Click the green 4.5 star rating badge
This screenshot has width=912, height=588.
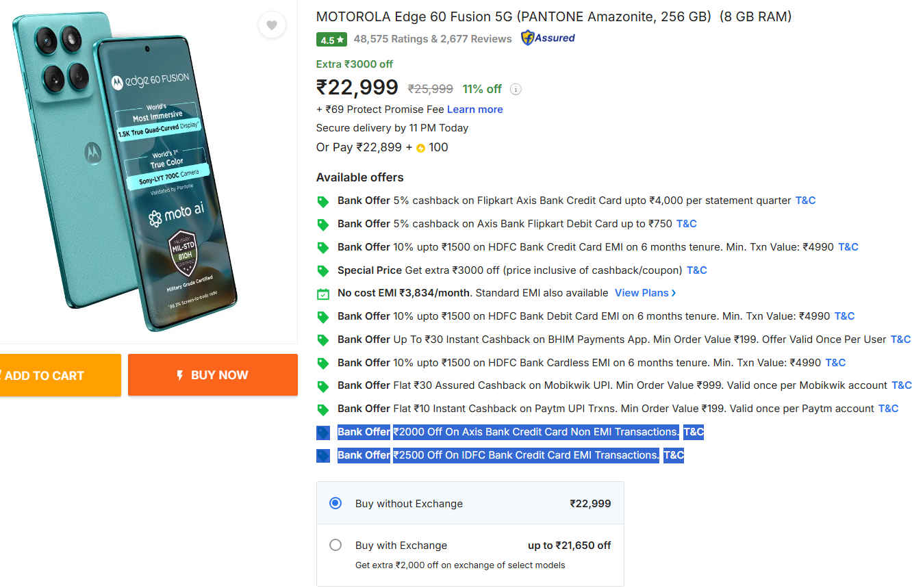pyautogui.click(x=331, y=40)
